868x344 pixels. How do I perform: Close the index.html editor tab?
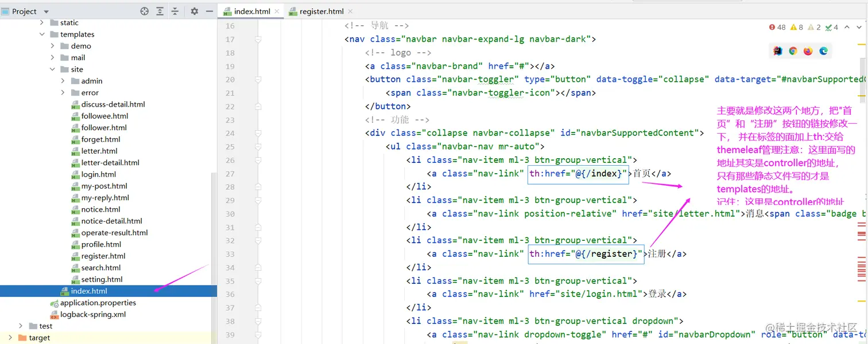click(x=277, y=11)
